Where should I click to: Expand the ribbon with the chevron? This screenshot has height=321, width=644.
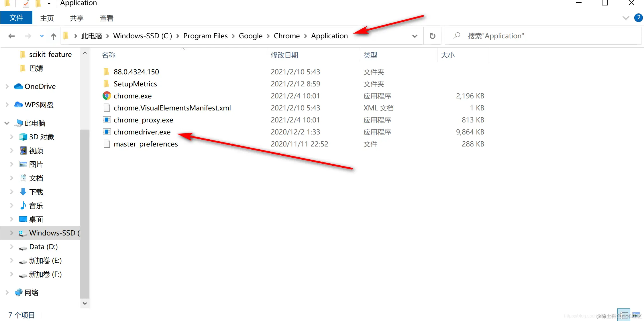[x=626, y=18]
